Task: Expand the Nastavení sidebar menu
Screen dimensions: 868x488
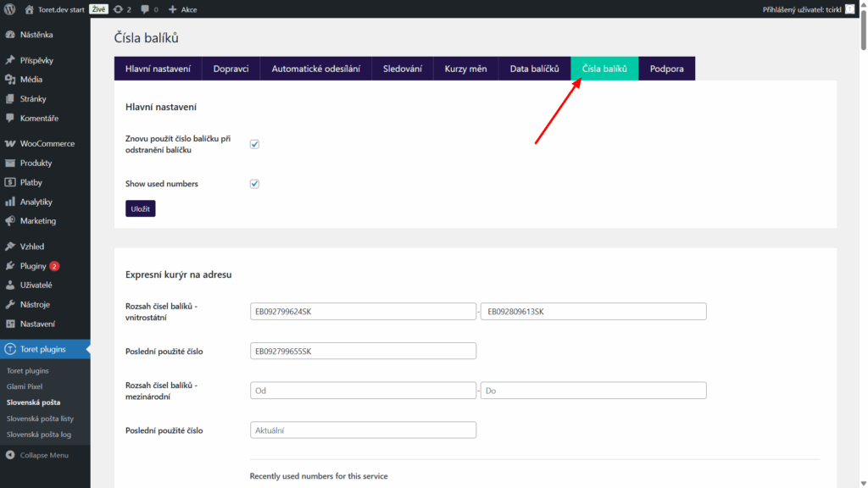Action: pyautogui.click(x=37, y=324)
